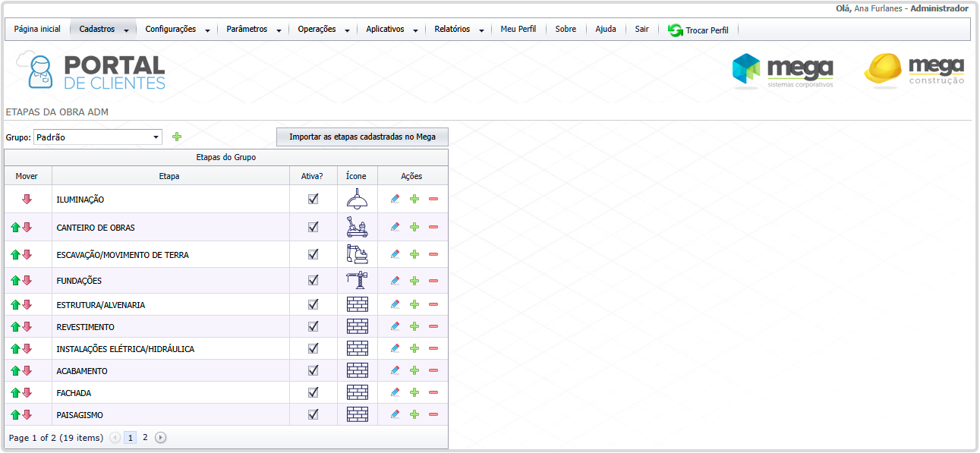Click Sair to log out
980x453 pixels.
[x=642, y=30]
